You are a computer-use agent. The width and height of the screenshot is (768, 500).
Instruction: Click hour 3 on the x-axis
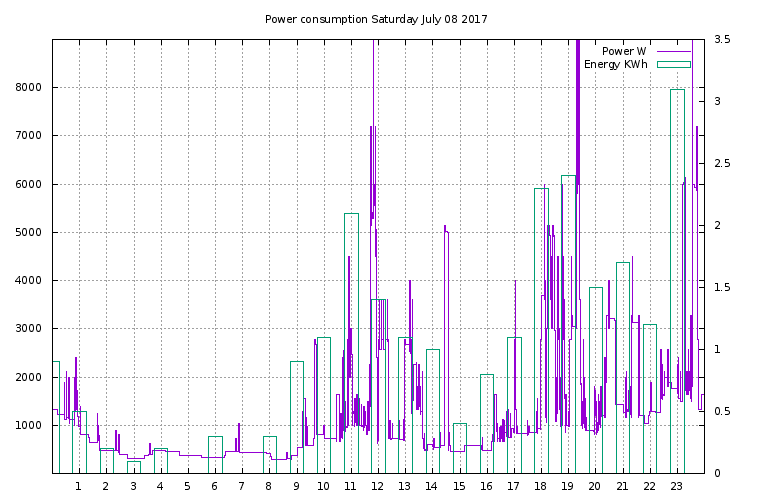(x=133, y=487)
